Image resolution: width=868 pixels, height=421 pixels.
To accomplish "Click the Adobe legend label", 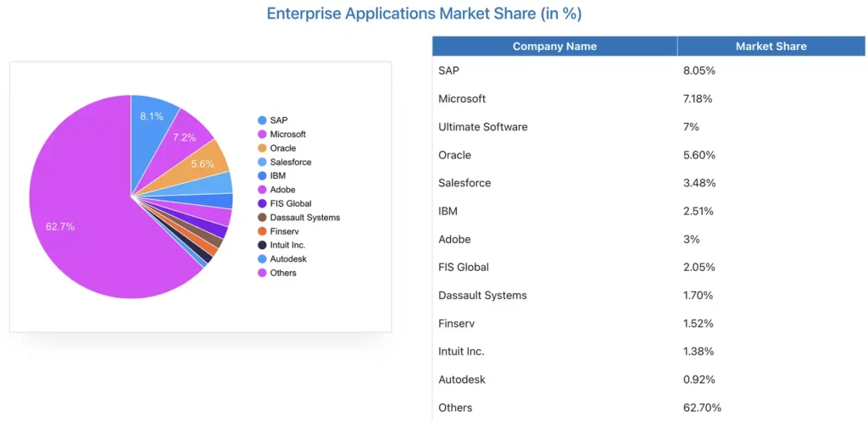I will coord(283,190).
